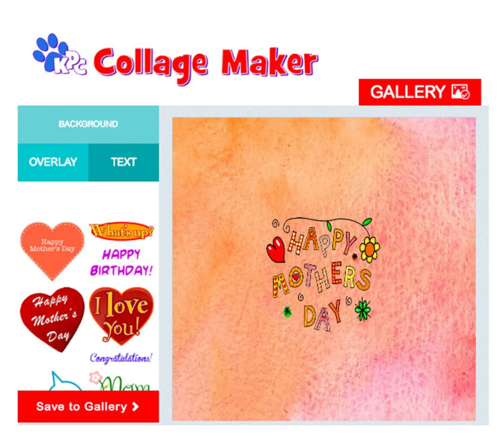Open the GALLERY button

coord(420,92)
